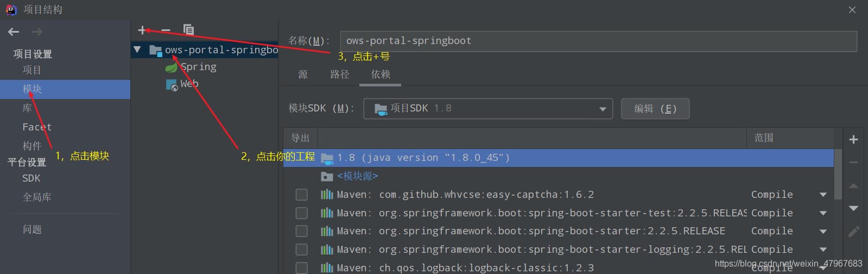Click the dependency list vertical scrollbar
Screen dimensions: 868x274
[838, 174]
